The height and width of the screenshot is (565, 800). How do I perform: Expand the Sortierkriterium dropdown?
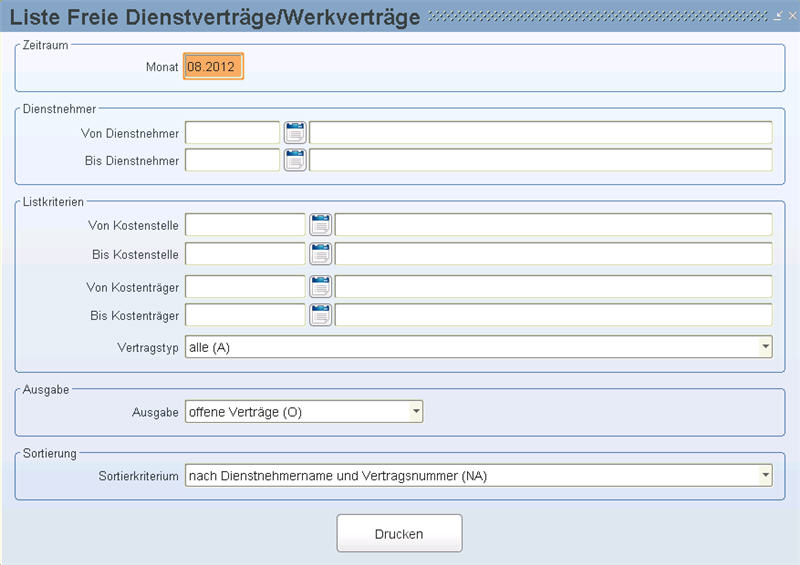click(x=765, y=476)
